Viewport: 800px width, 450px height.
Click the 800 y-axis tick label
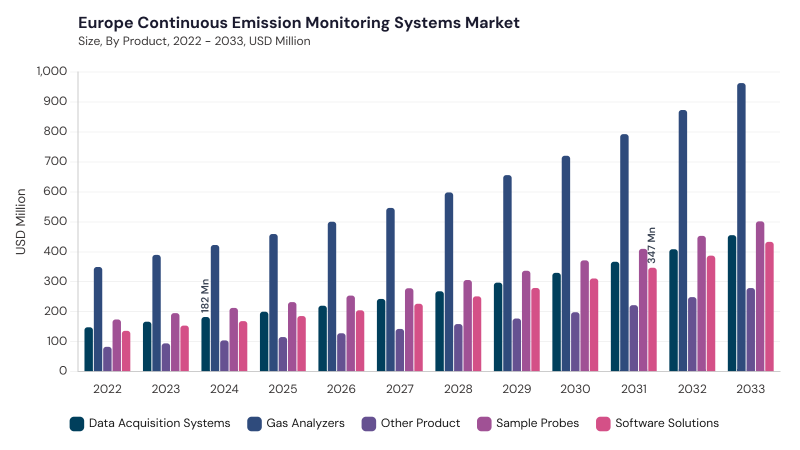(56, 132)
